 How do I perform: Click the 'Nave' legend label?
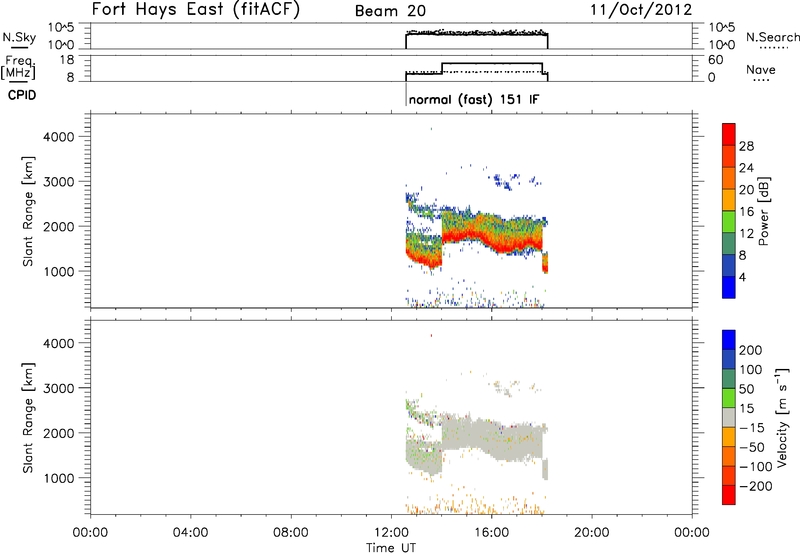[x=761, y=69]
